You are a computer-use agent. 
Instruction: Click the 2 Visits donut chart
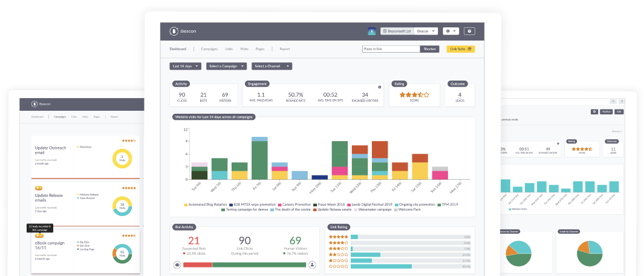tap(122, 159)
